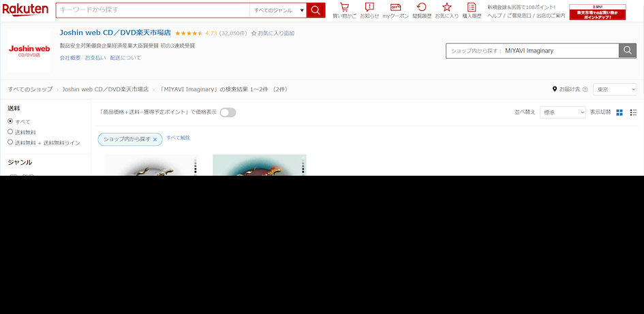The width and height of the screenshot is (644, 314).
Task: Select the すべて shipping radio option
Action: pyautogui.click(x=10, y=121)
